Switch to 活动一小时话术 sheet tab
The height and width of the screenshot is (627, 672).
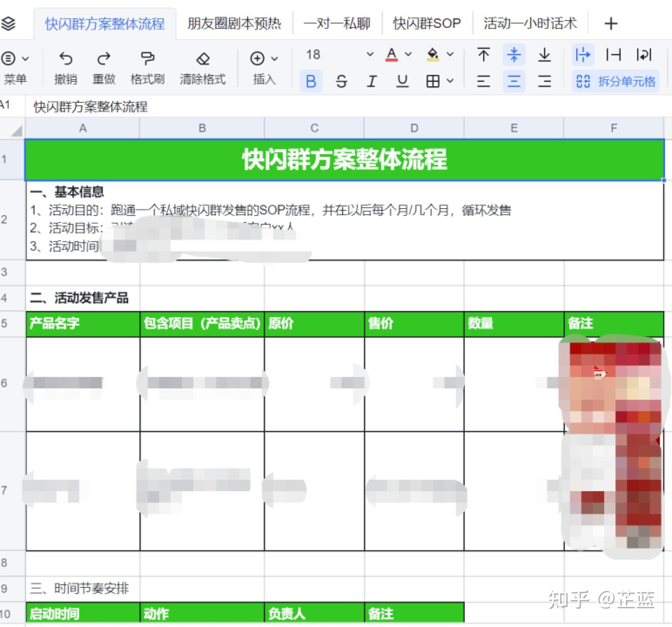[x=530, y=24]
